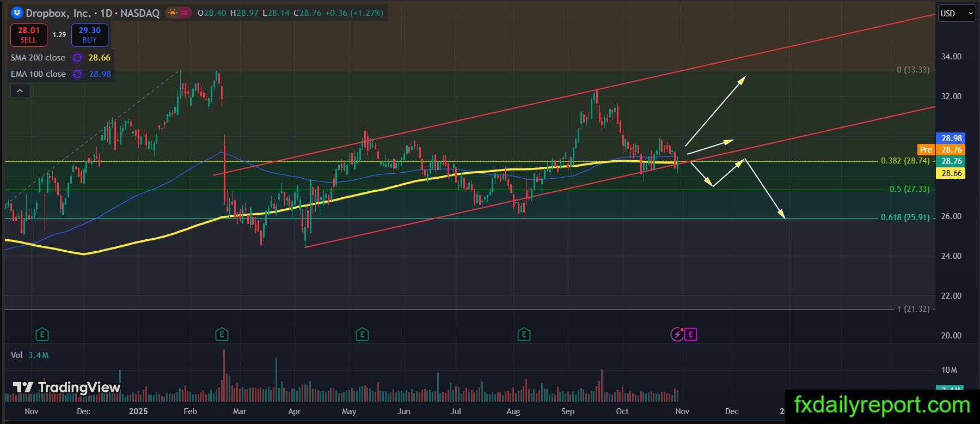
Task: Click the Dropbox, Inc. symbol title
Action: pos(58,13)
